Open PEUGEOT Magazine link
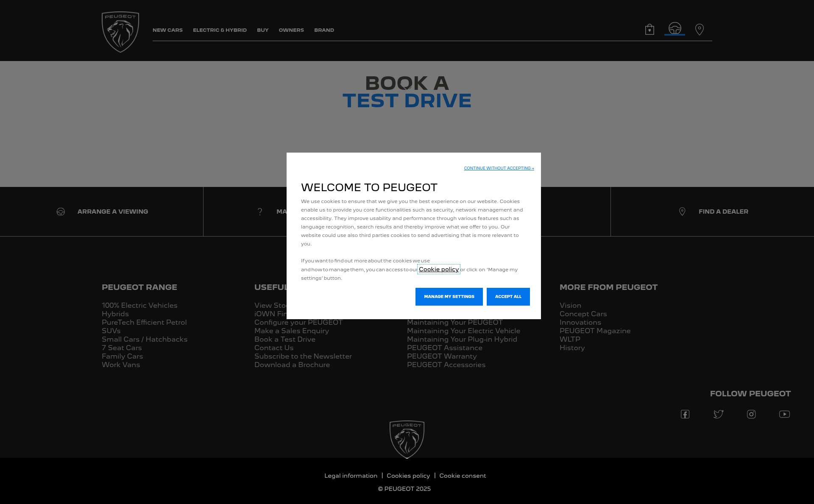Screen dimensions: 814x504 tap(595, 331)
